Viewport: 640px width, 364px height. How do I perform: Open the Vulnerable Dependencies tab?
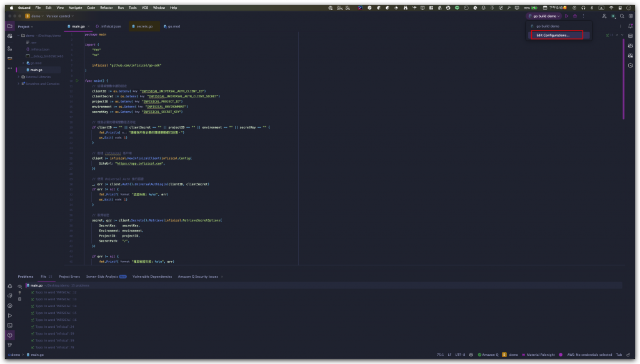tap(152, 277)
